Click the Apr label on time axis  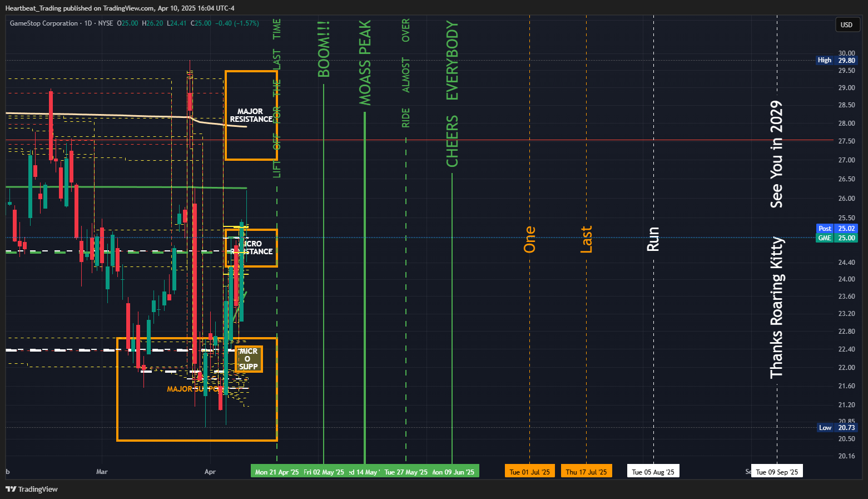(210, 472)
